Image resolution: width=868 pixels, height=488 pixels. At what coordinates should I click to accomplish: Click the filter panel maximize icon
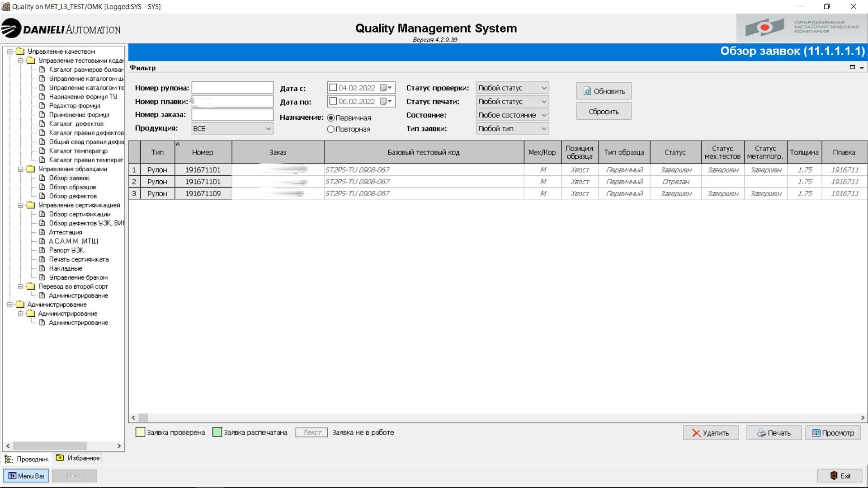point(852,67)
